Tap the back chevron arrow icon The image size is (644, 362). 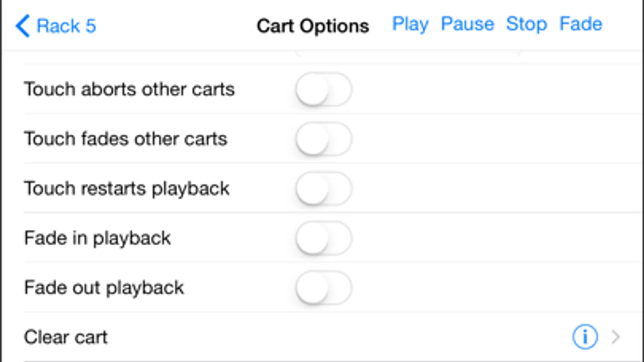(23, 26)
